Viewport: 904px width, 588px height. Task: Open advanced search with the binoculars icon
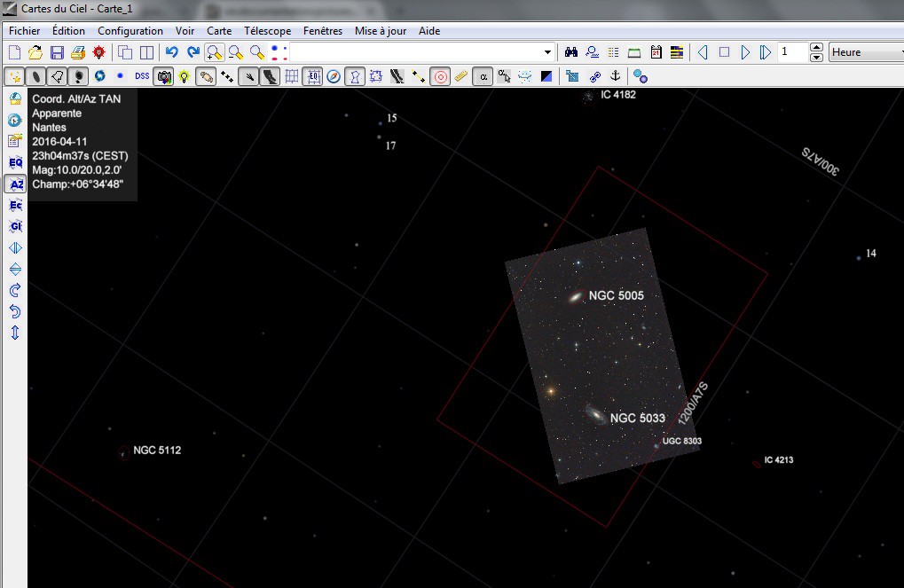[x=570, y=52]
